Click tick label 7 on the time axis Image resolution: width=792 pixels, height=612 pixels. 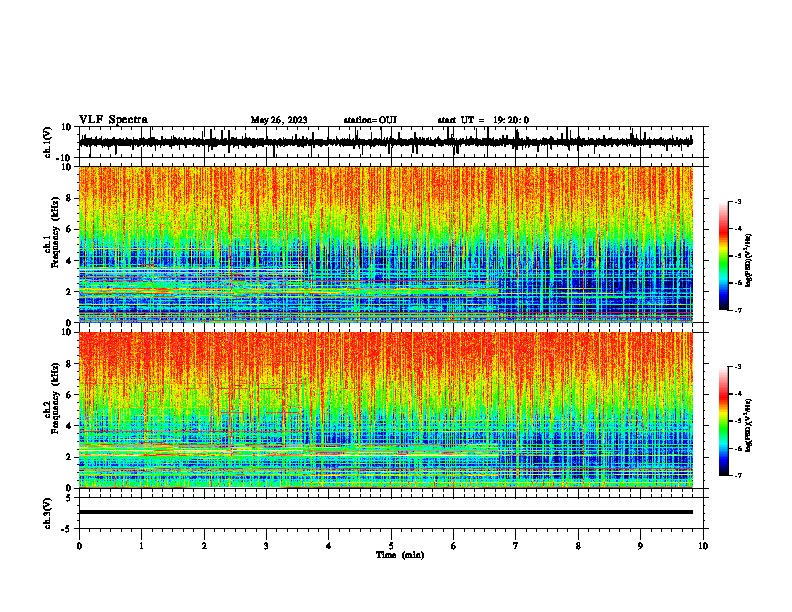[516, 546]
